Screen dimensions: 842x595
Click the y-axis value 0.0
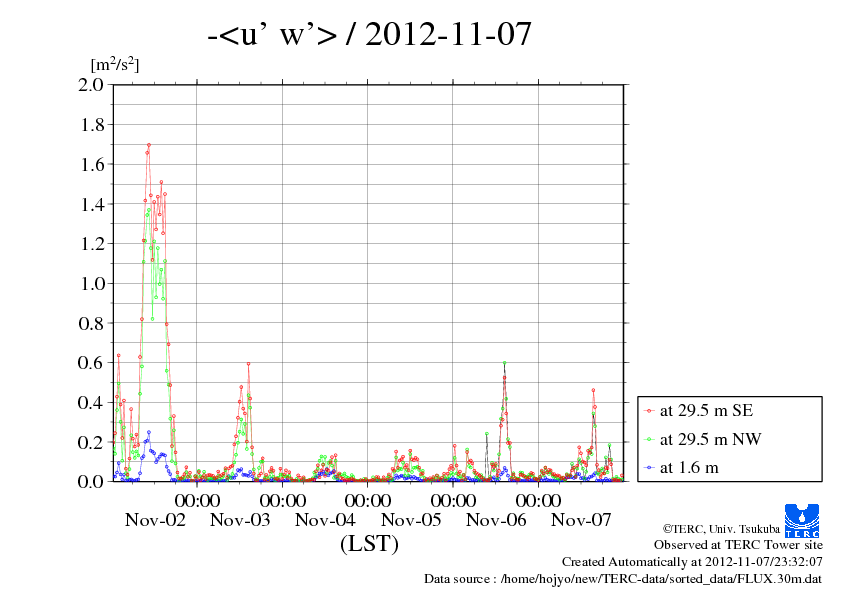pyautogui.click(x=91, y=481)
